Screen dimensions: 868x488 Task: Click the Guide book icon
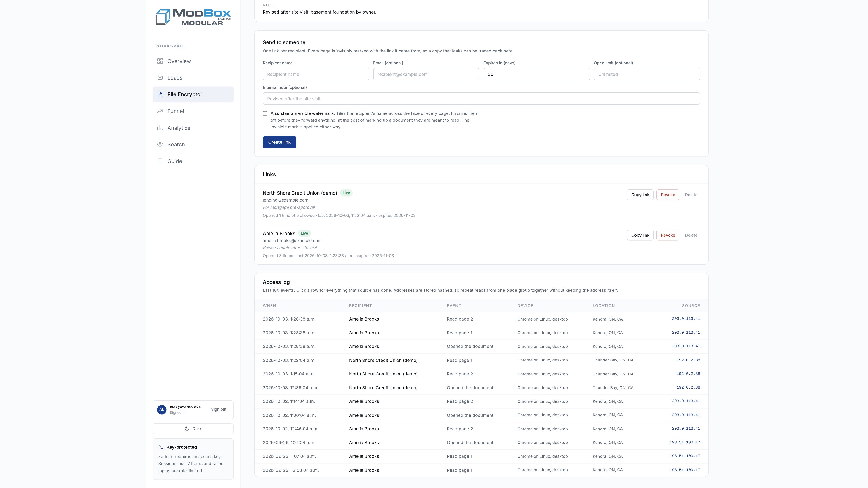(160, 161)
